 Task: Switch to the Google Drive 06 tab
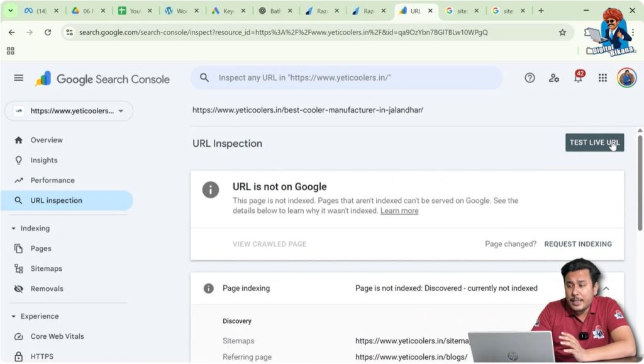coord(84,11)
